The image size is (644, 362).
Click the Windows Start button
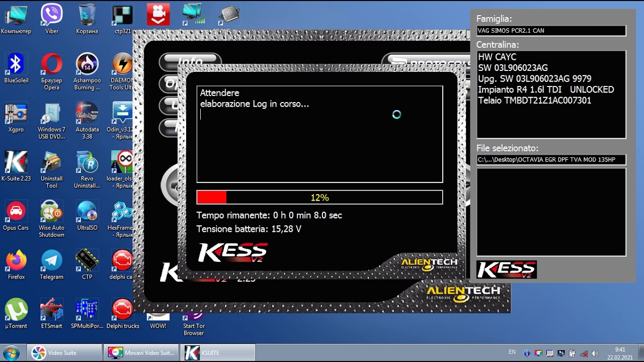(x=11, y=352)
